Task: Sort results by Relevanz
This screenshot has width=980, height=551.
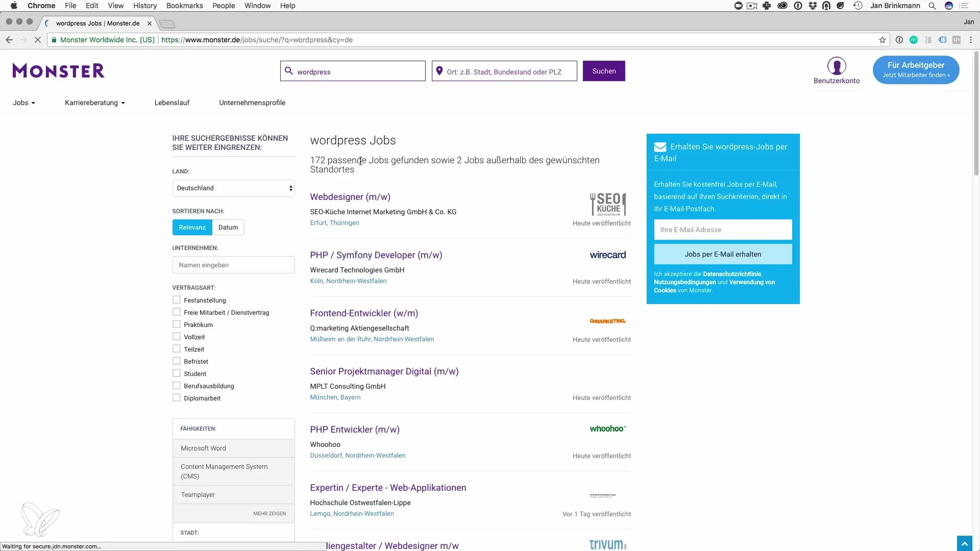Action: pos(192,228)
